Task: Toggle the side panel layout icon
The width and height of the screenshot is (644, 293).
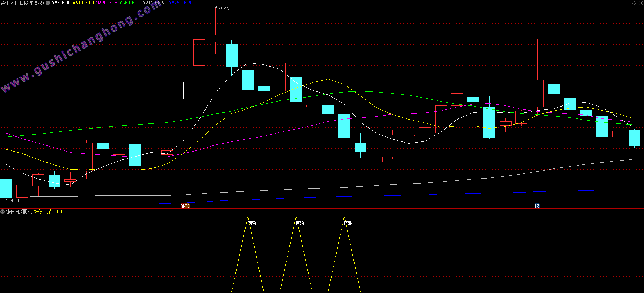Action: 640,3
